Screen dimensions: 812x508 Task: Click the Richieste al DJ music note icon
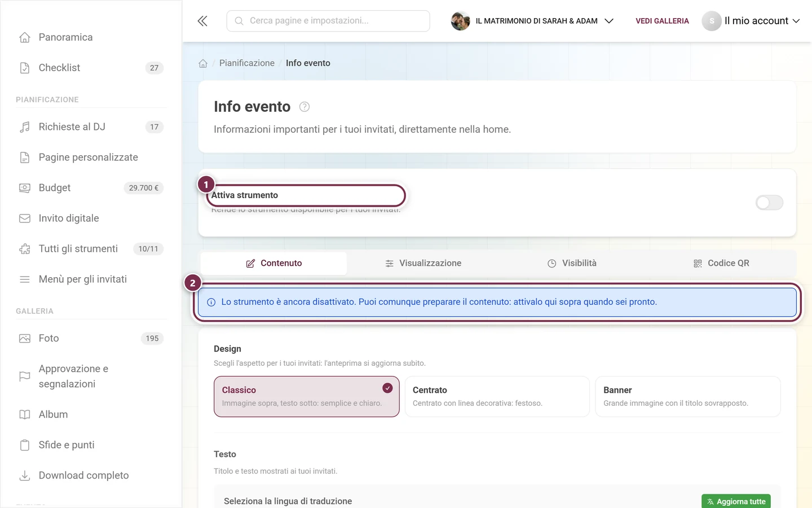pos(25,127)
